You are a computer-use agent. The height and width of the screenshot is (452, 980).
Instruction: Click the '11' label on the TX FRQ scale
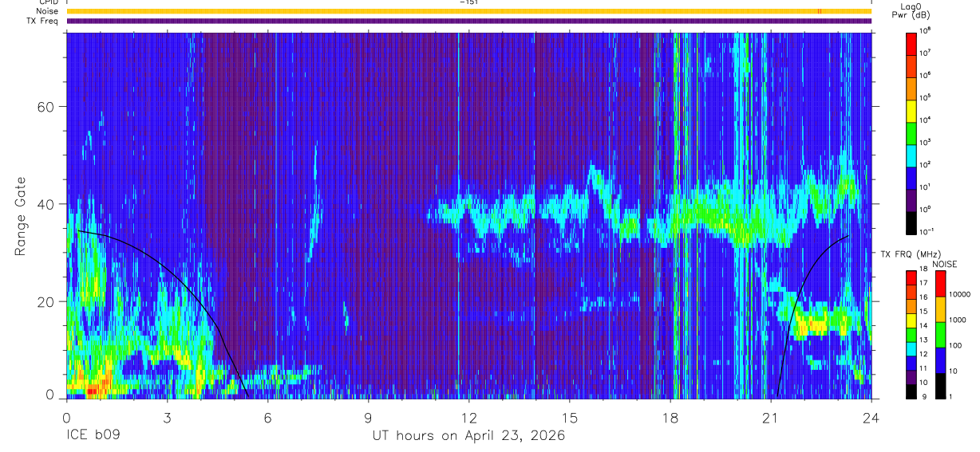click(x=923, y=367)
